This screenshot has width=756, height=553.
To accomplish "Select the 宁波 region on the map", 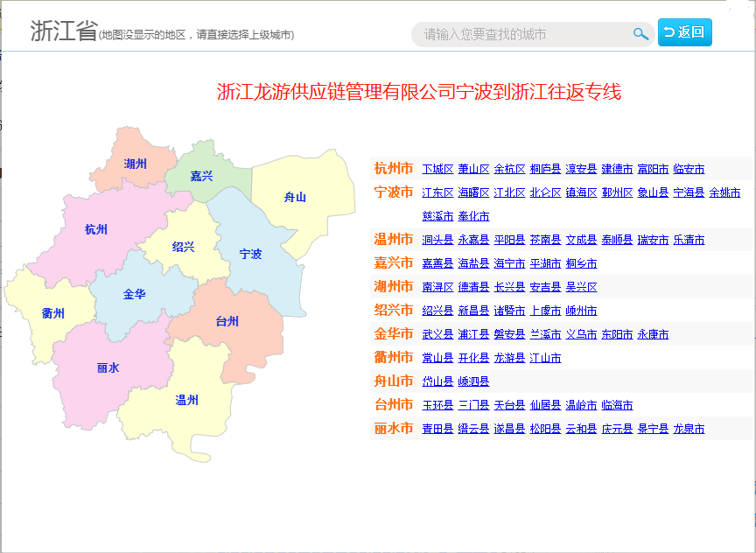I will click(251, 254).
